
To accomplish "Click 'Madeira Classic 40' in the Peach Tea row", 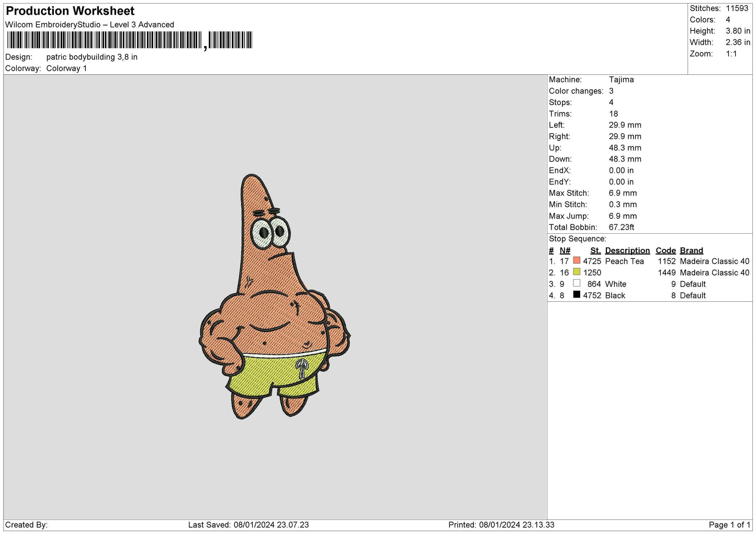I will click(715, 262).
